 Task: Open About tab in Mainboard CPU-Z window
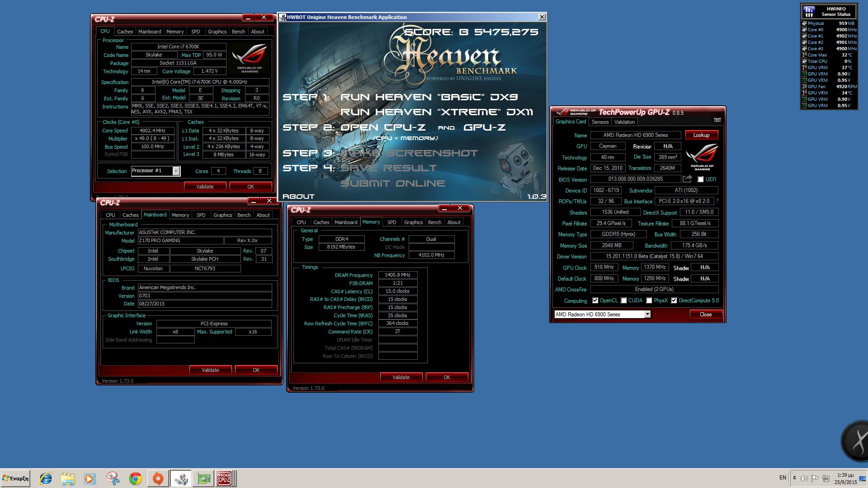point(263,215)
